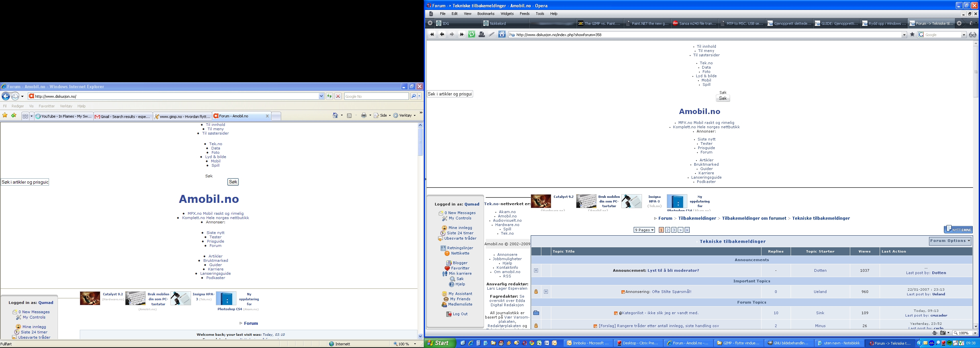This screenshot has width=980, height=348.
Task: Open 'GNU bildebehandlin...' taskbar item
Action: [789, 343]
